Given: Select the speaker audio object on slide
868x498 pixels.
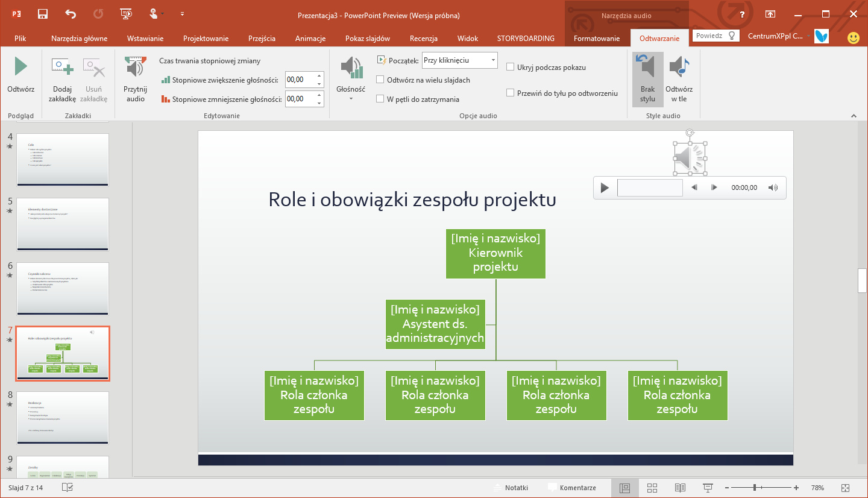Looking at the screenshot, I should [690, 159].
